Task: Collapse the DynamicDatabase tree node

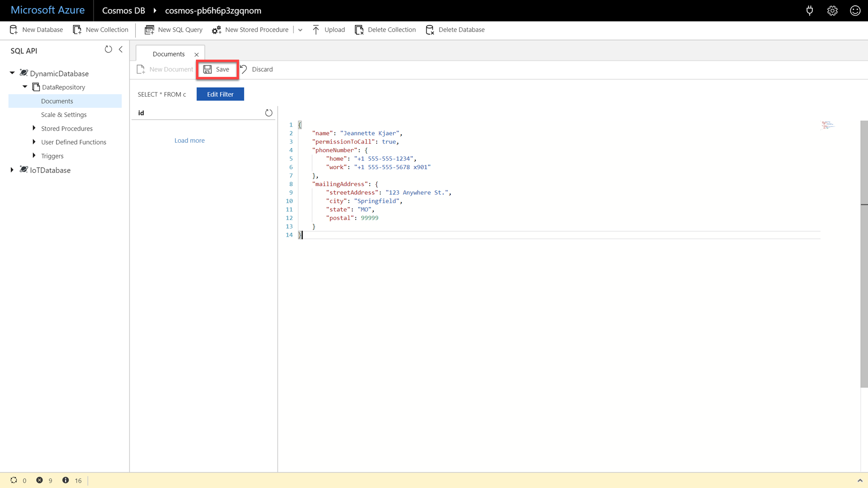Action: pos(12,73)
